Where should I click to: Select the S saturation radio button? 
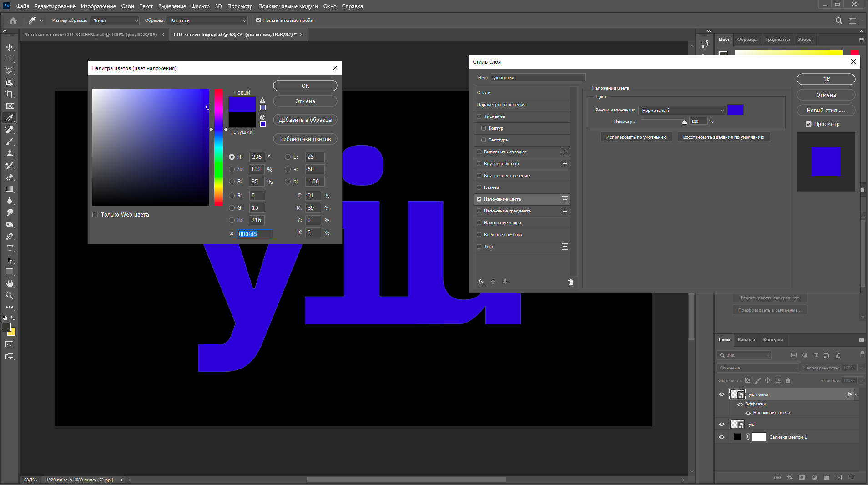coord(232,169)
